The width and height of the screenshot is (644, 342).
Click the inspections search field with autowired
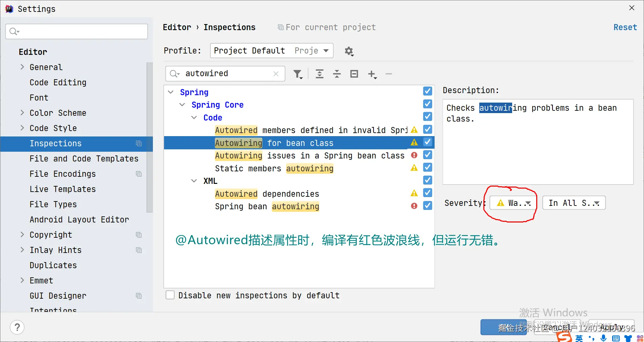225,73
